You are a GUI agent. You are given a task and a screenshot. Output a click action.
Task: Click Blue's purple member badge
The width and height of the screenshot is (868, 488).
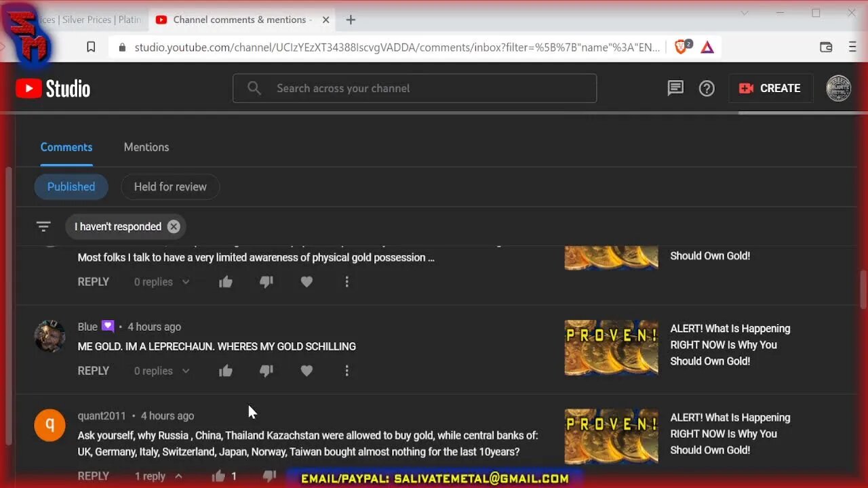(x=108, y=326)
